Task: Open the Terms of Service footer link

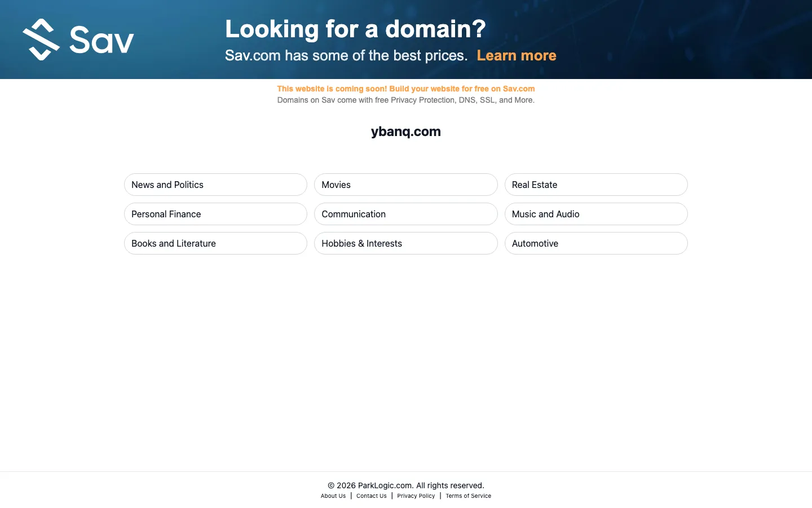Action: coord(469,496)
